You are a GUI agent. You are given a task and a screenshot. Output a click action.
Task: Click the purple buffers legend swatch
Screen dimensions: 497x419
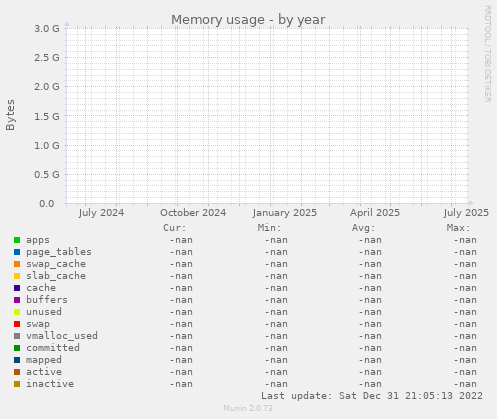pos(17,300)
